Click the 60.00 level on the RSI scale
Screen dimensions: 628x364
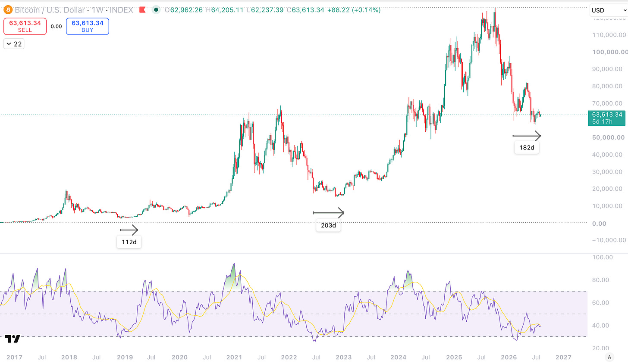601,303
